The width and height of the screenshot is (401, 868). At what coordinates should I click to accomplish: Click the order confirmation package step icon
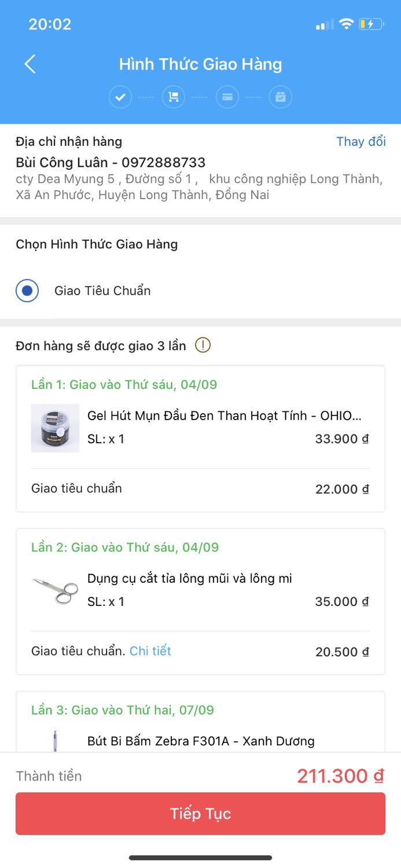(280, 97)
